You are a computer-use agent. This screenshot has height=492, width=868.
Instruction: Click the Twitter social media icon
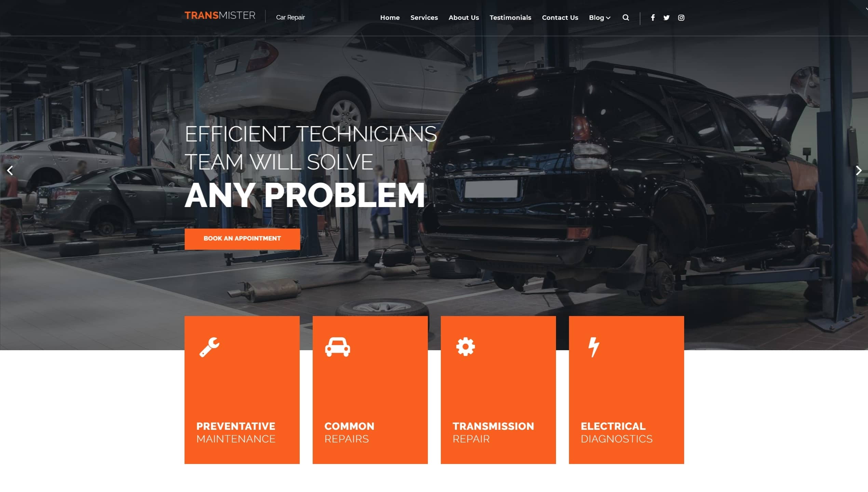pyautogui.click(x=666, y=17)
